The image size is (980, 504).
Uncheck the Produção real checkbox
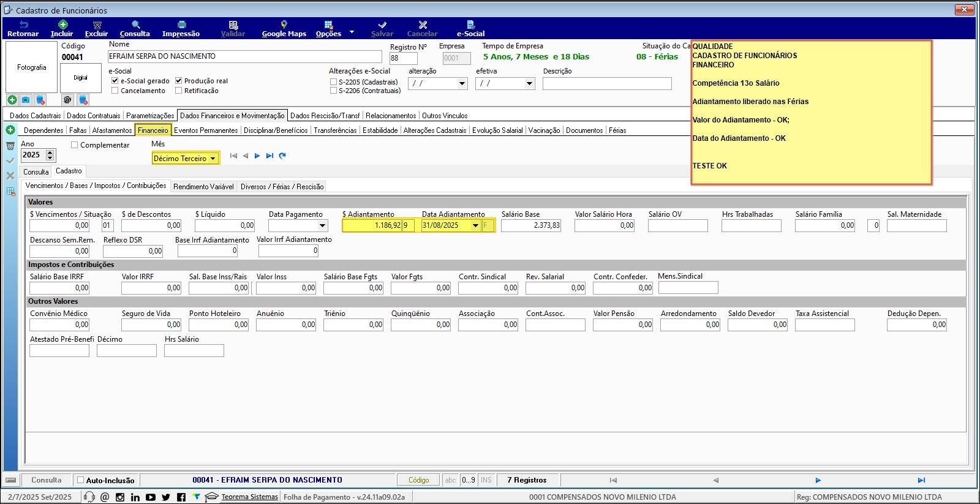coord(178,81)
